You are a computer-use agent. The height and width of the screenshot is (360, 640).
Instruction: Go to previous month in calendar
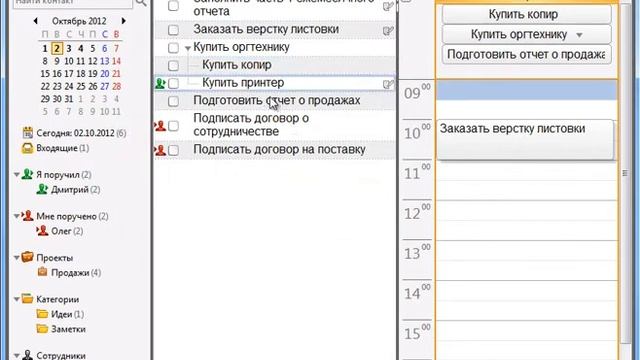click(36, 21)
